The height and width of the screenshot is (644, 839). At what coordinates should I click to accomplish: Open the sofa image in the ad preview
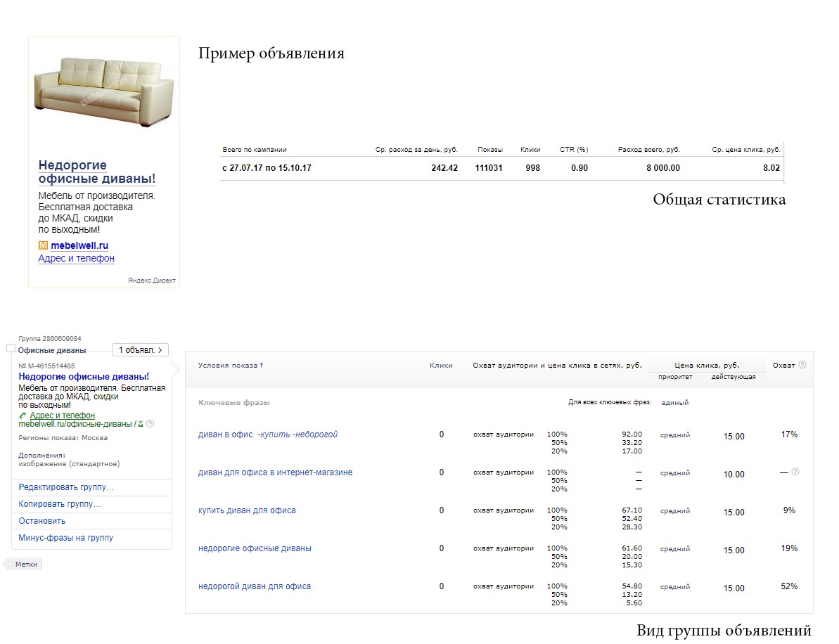pos(104,93)
